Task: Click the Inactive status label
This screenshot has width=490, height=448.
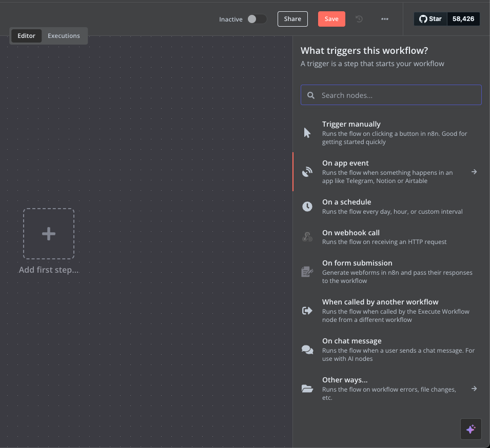Action: (x=230, y=19)
